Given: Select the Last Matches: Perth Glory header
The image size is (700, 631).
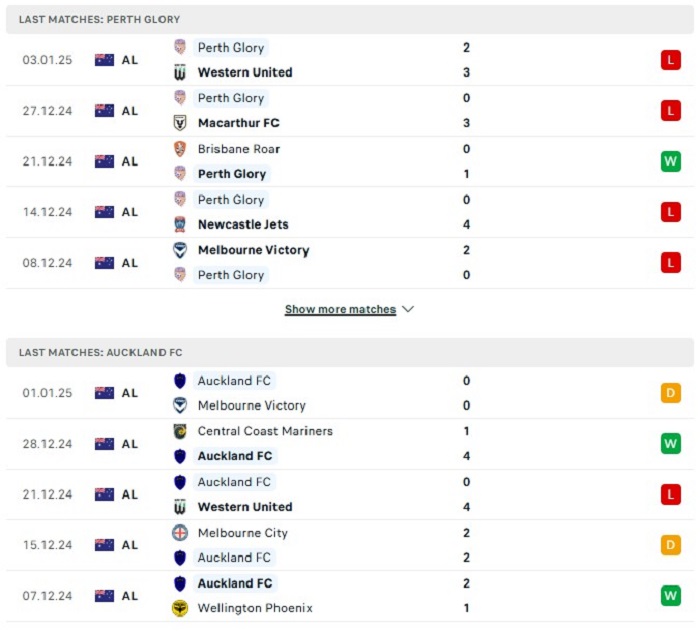Looking at the screenshot, I should click(x=350, y=20).
